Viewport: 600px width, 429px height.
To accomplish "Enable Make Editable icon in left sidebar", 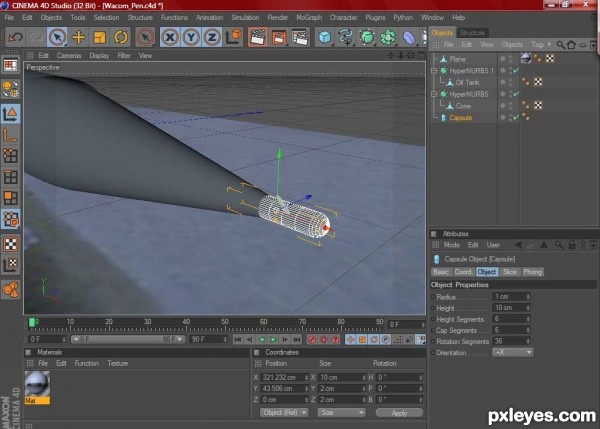I will click(x=10, y=89).
